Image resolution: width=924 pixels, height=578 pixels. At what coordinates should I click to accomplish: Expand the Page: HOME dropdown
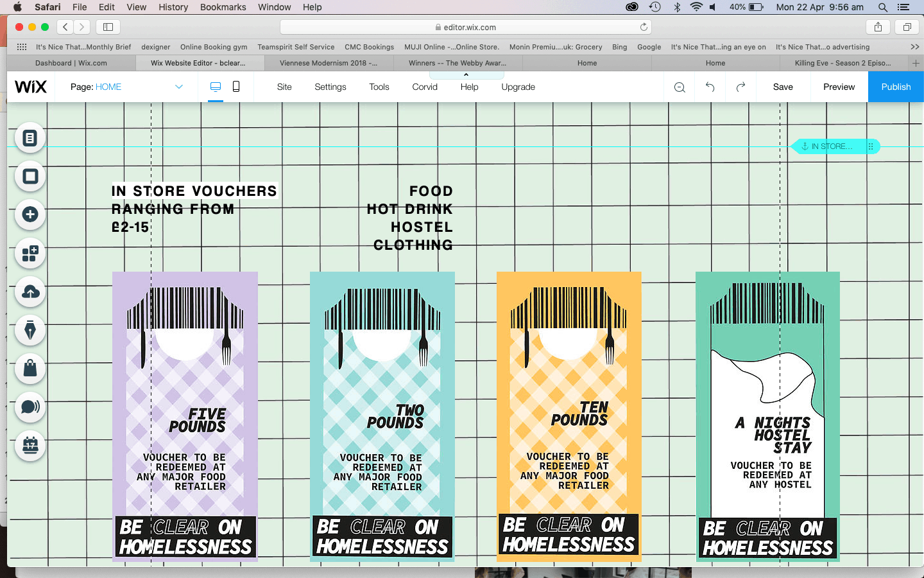tap(179, 87)
